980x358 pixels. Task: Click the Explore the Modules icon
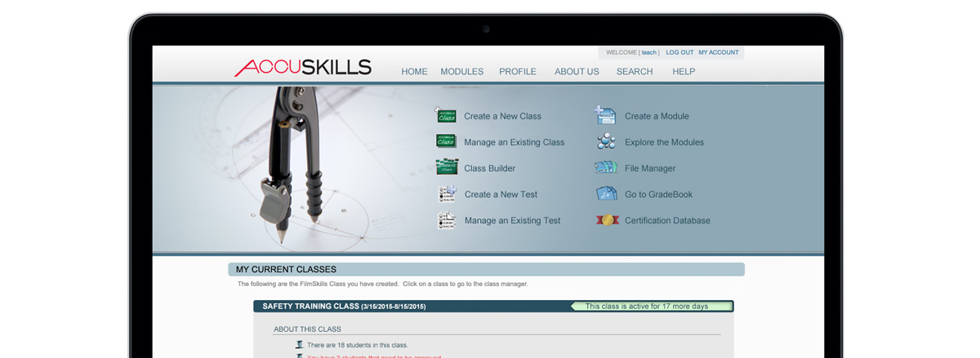tap(605, 141)
